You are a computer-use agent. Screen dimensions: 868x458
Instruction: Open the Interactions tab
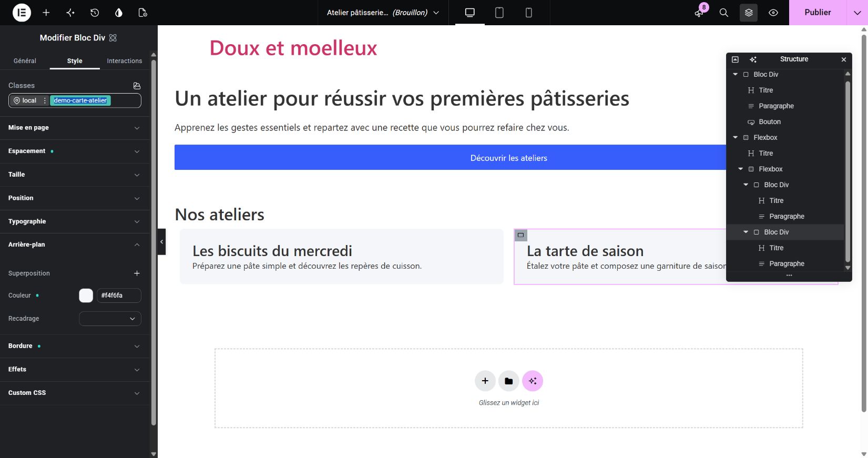(125, 61)
